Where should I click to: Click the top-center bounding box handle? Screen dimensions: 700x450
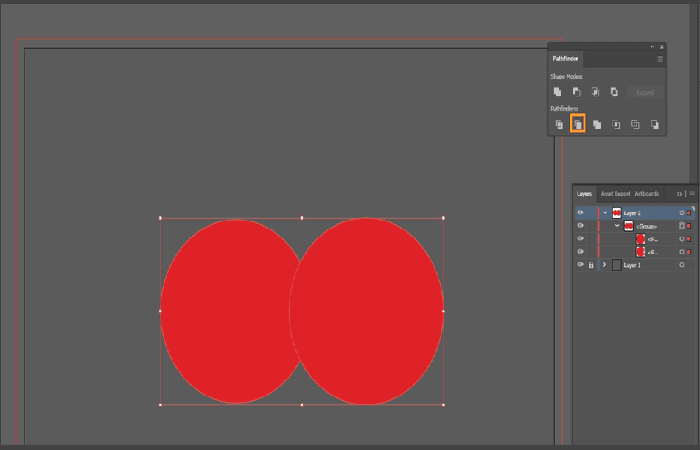[x=302, y=218]
